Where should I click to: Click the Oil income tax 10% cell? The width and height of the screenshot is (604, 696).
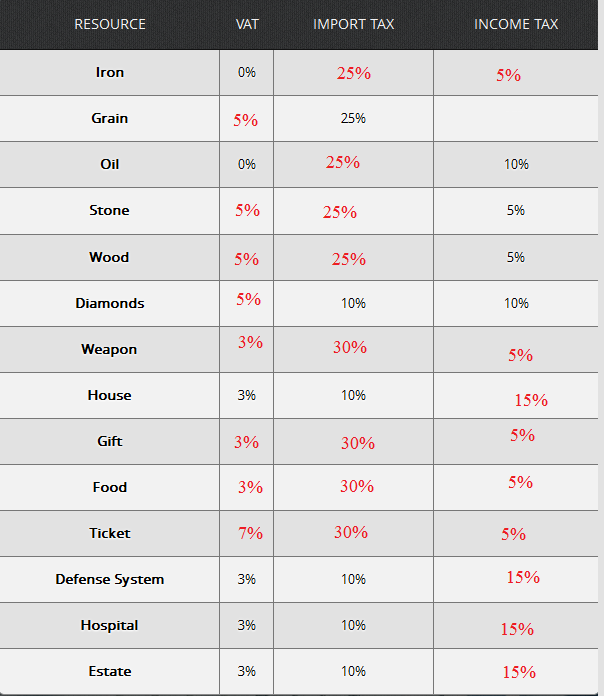516,164
